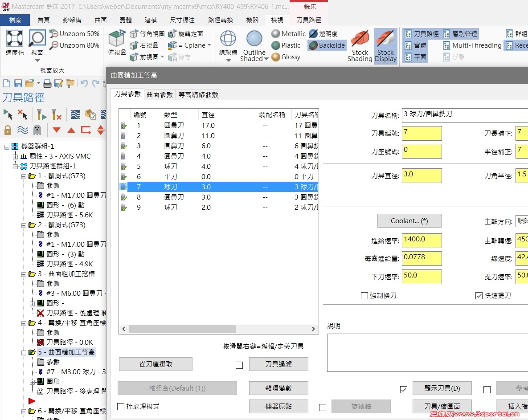Open the 檔案 file menu
Viewport: 528px width, 420px height.
click(x=15, y=20)
